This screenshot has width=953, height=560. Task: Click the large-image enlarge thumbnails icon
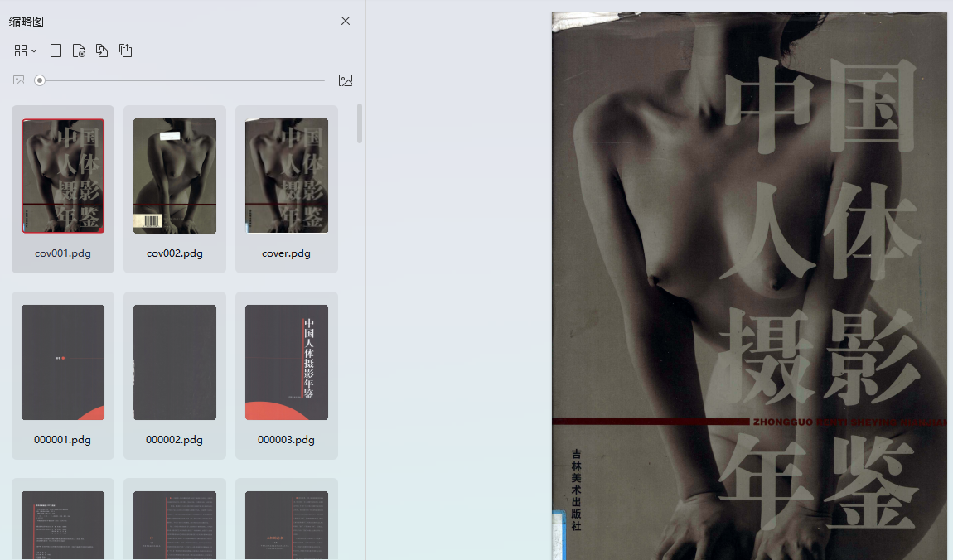[x=346, y=80]
